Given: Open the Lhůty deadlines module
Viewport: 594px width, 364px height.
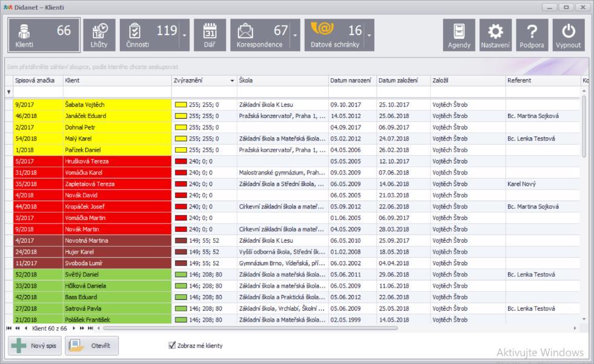Looking at the screenshot, I should tap(99, 35).
